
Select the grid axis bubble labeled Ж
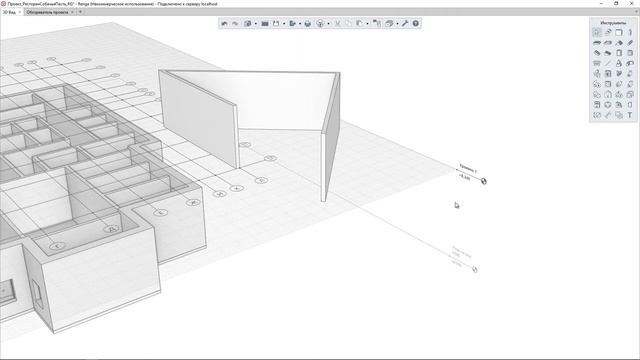coord(193,202)
